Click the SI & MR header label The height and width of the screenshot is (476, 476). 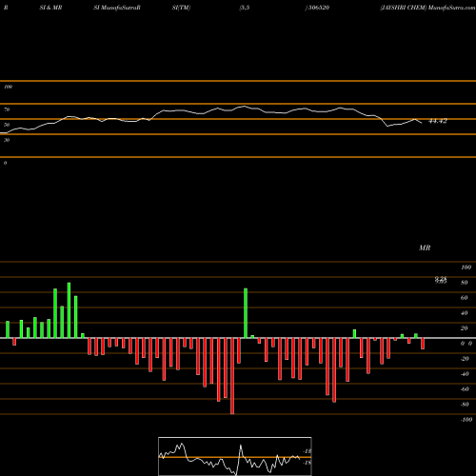(x=50, y=8)
